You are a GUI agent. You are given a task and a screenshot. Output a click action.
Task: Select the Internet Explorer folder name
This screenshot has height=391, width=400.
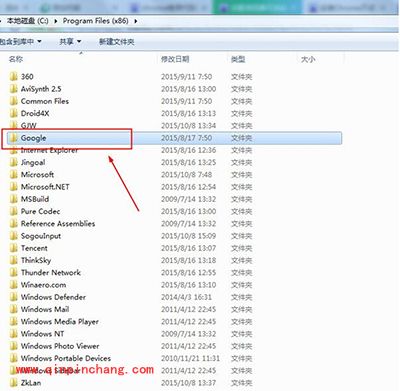pyautogui.click(x=49, y=150)
